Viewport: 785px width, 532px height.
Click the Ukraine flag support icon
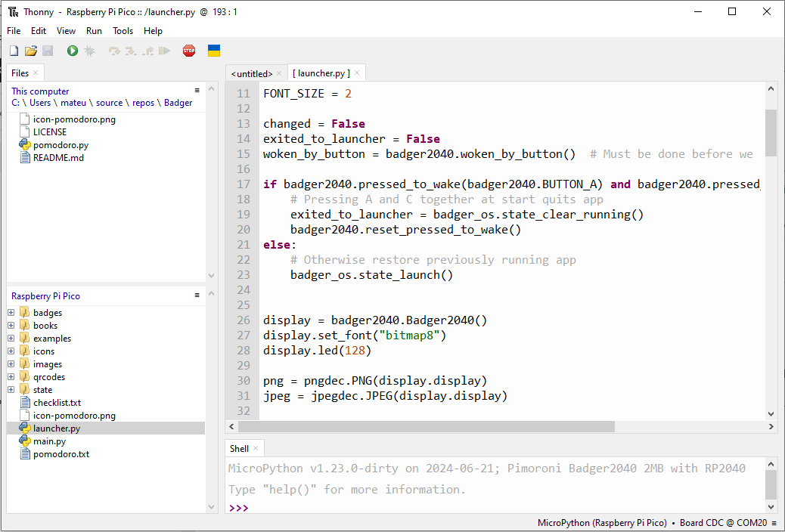click(x=214, y=51)
